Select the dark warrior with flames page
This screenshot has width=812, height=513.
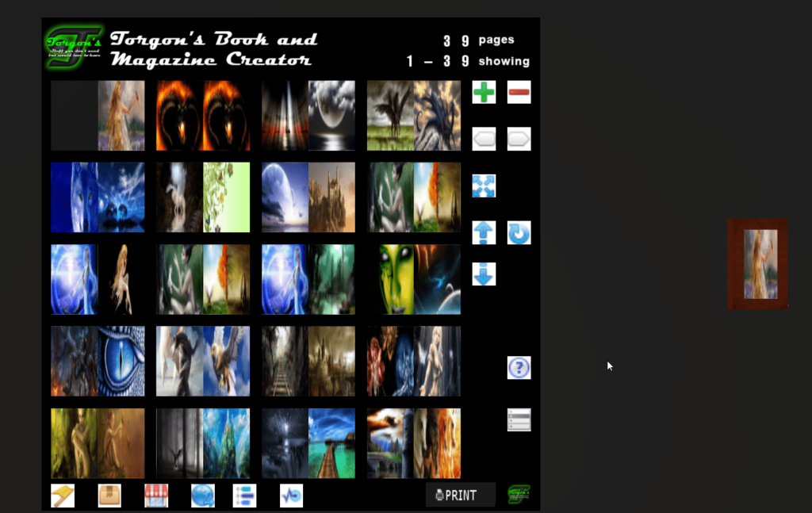pyautogui.click(x=74, y=362)
